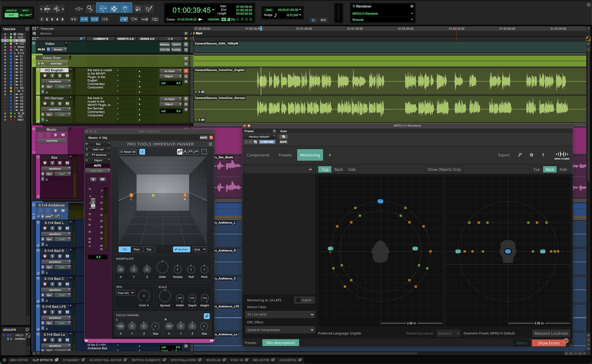Viewport: 592px width, 364px height.
Task: Solo the VO German track
Action: click(60, 104)
